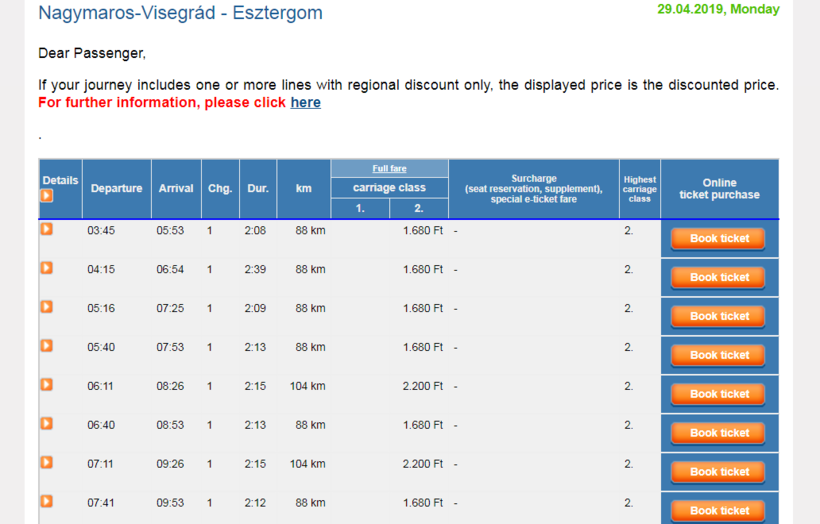Open details icon for 05:40 train
The height and width of the screenshot is (524, 820).
tap(46, 346)
